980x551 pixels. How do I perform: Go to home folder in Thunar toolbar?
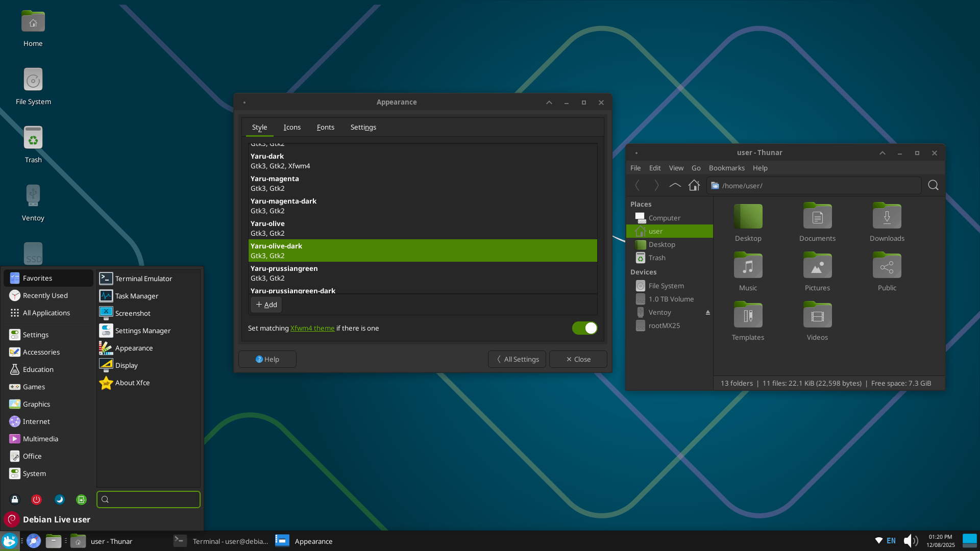tap(694, 185)
